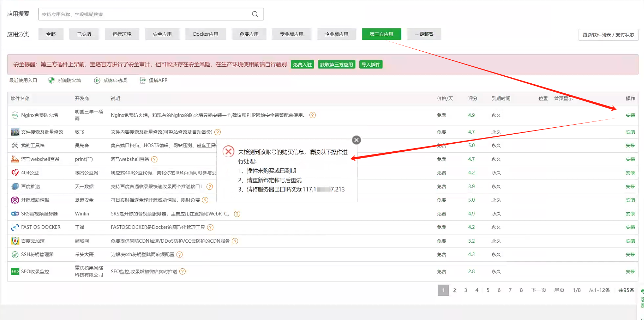Open help icon for SRS音视频服务器 description

click(x=237, y=214)
